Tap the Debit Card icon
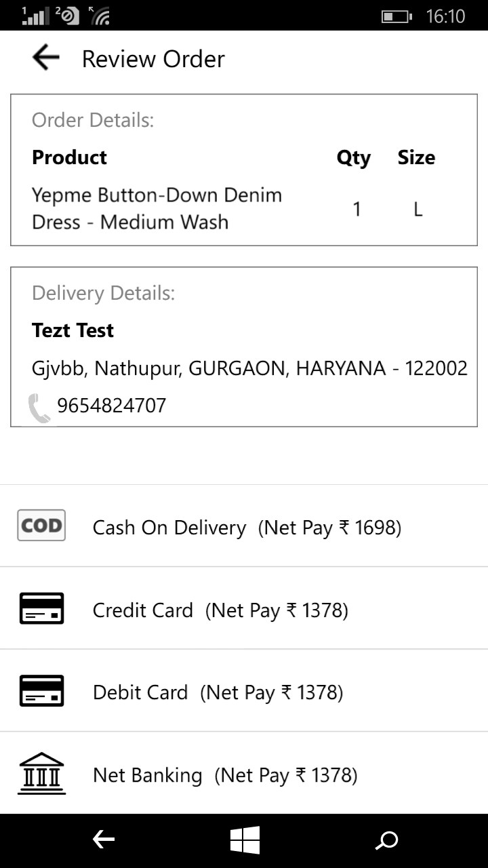 coord(41,690)
